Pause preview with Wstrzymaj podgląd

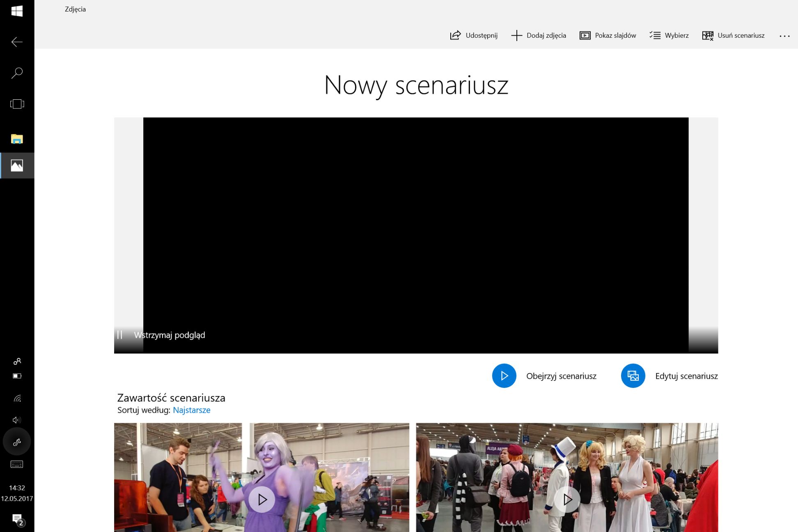pyautogui.click(x=120, y=335)
